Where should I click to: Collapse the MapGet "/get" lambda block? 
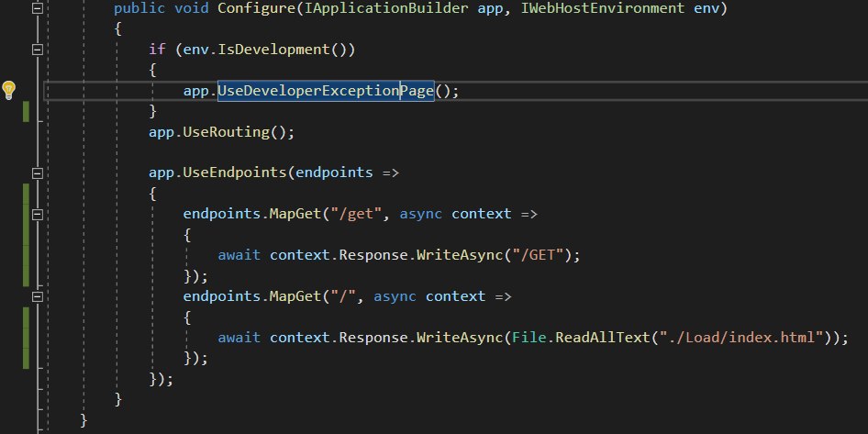37,214
